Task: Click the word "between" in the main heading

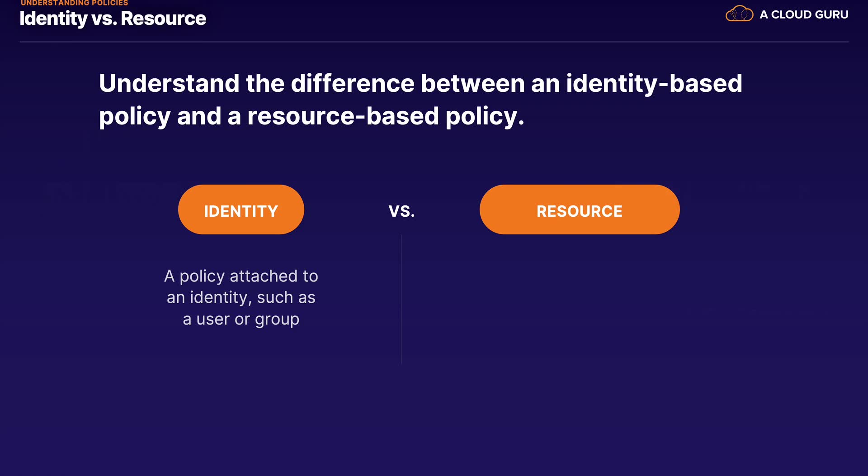Action: (473, 83)
